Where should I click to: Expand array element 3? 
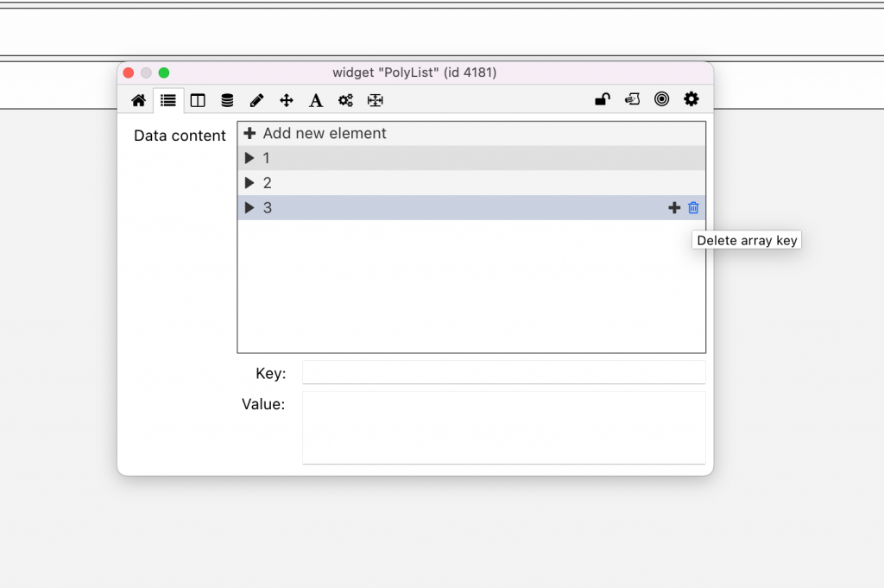pos(249,208)
